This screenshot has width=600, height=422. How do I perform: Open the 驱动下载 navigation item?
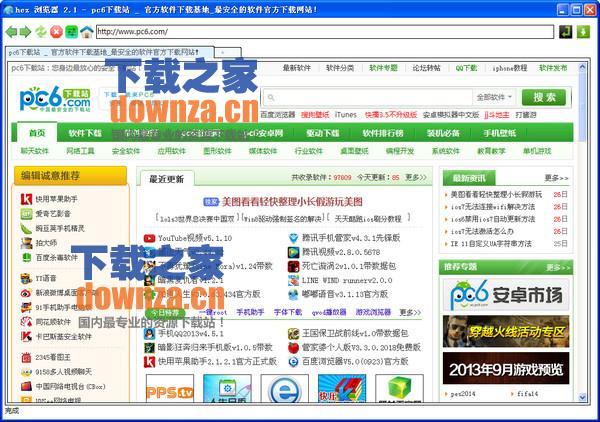coord(323,133)
